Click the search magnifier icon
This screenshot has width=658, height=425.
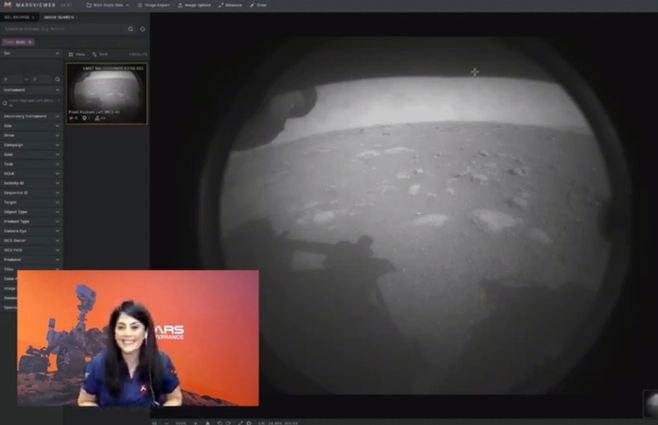(x=130, y=29)
